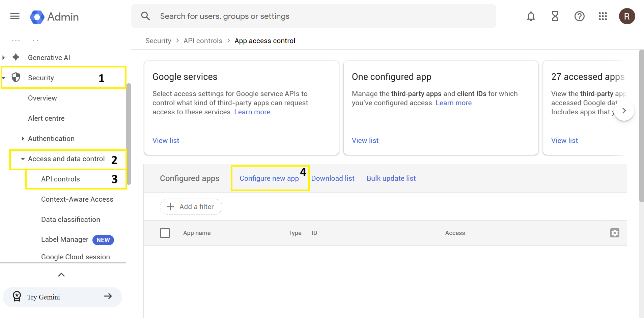Open Learn more in configured app card
This screenshot has height=318, width=644.
453,103
